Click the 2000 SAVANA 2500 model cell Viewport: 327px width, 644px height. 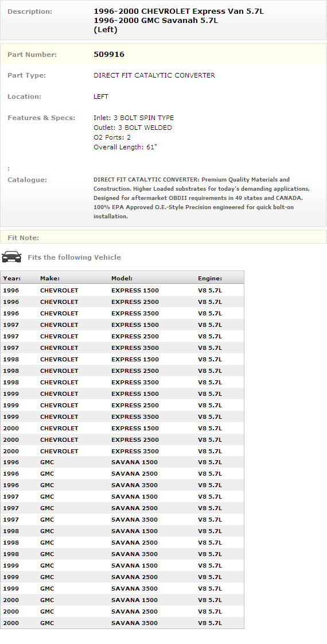[135, 612]
